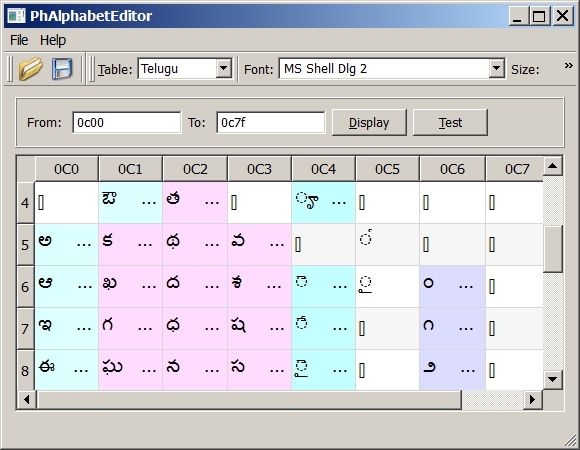Click the open folder icon in toolbar
This screenshot has width=580, height=450.
(x=31, y=69)
